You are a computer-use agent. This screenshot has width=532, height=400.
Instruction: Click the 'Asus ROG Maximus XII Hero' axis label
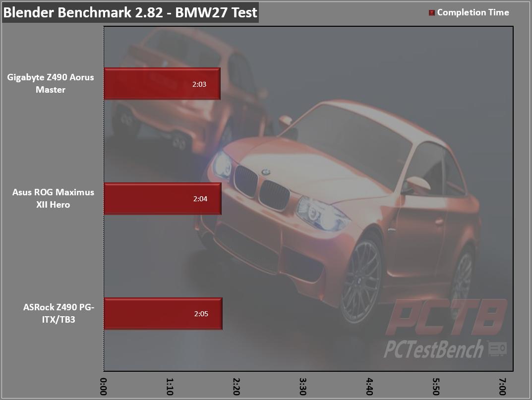[x=53, y=198]
